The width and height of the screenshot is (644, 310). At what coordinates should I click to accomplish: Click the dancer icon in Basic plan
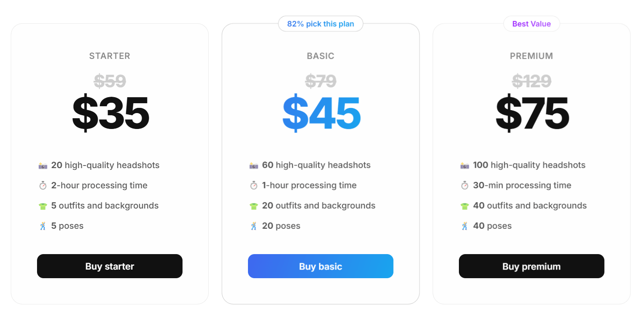(x=254, y=226)
